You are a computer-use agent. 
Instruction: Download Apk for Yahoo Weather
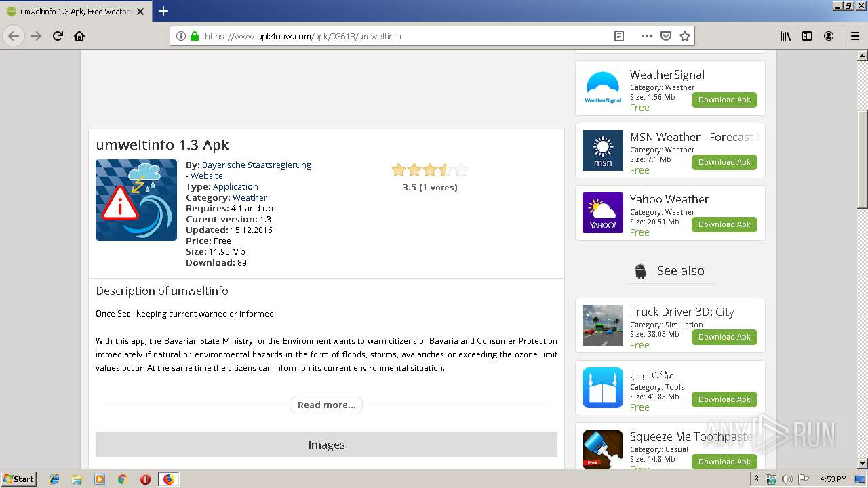[724, 224]
